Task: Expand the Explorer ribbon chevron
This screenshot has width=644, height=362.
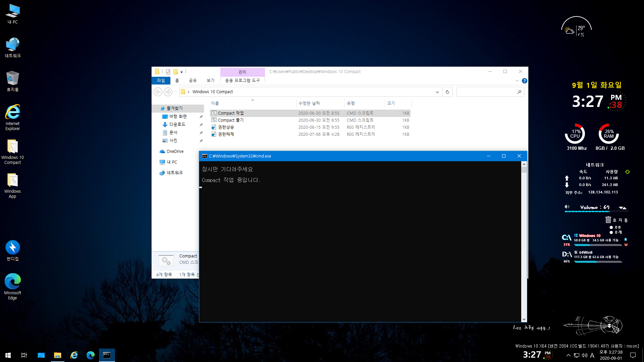Action: (517, 81)
